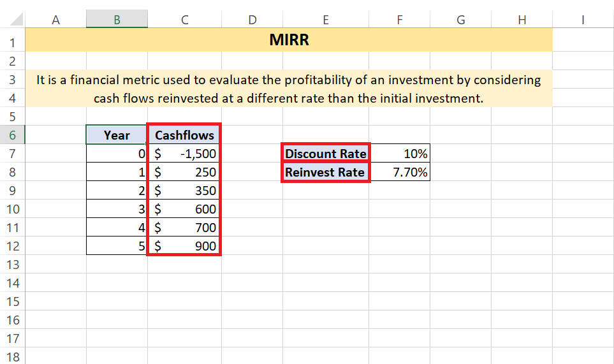This screenshot has height=364, width=614.
Task: Select Year cell with value 4
Action: coord(117,227)
